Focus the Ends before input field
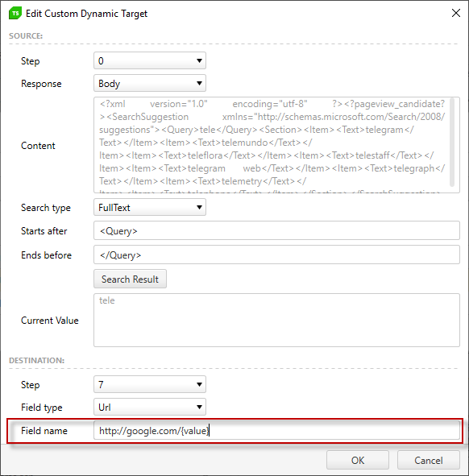This screenshot has height=476, width=469. pyautogui.click(x=276, y=255)
